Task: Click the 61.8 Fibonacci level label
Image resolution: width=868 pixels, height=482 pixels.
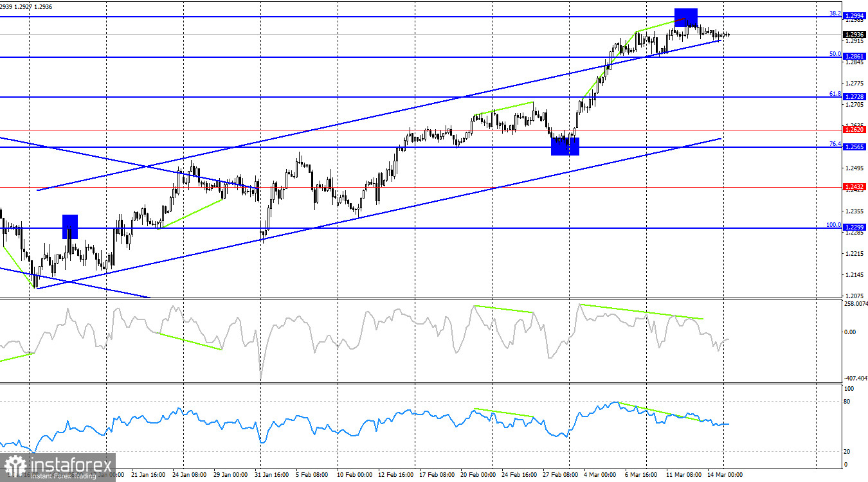Action: pyautogui.click(x=835, y=93)
